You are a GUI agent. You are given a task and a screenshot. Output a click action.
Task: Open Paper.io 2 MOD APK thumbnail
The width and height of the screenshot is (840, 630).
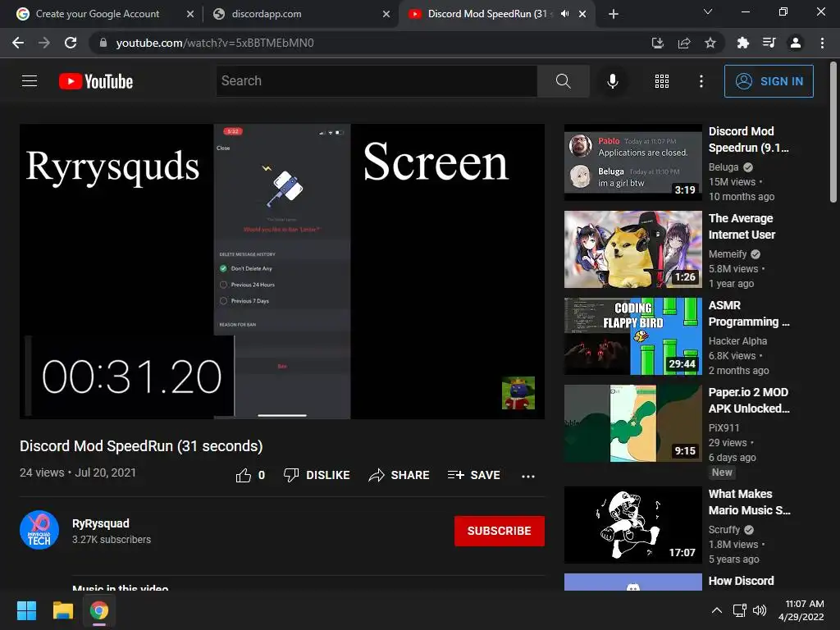pyautogui.click(x=632, y=423)
